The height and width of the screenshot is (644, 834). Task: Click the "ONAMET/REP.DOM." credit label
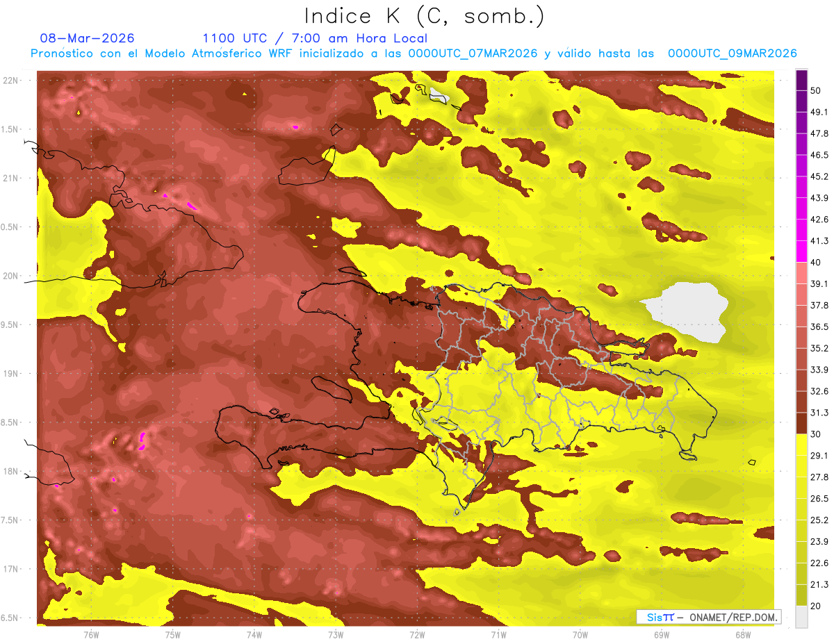click(x=733, y=617)
